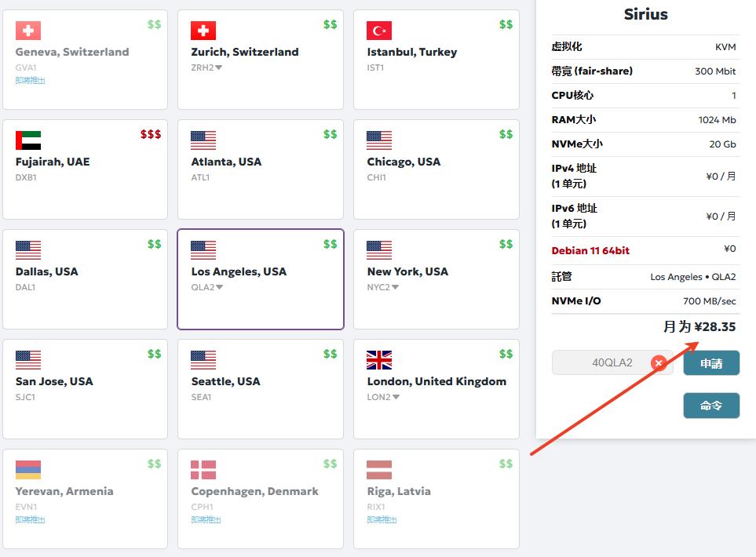Click the UAE flag on the Fujairah card
The height and width of the screenshot is (557, 756).
tap(28, 140)
